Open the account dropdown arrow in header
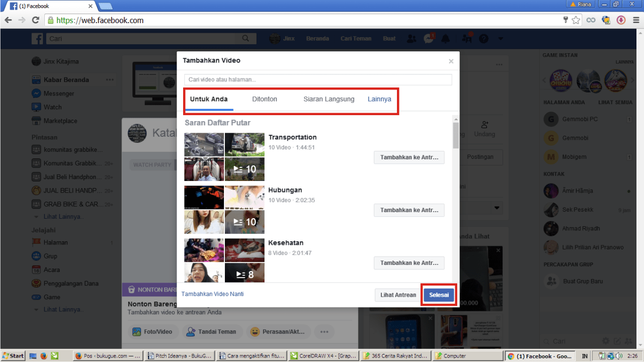The width and height of the screenshot is (644, 362). (x=500, y=39)
